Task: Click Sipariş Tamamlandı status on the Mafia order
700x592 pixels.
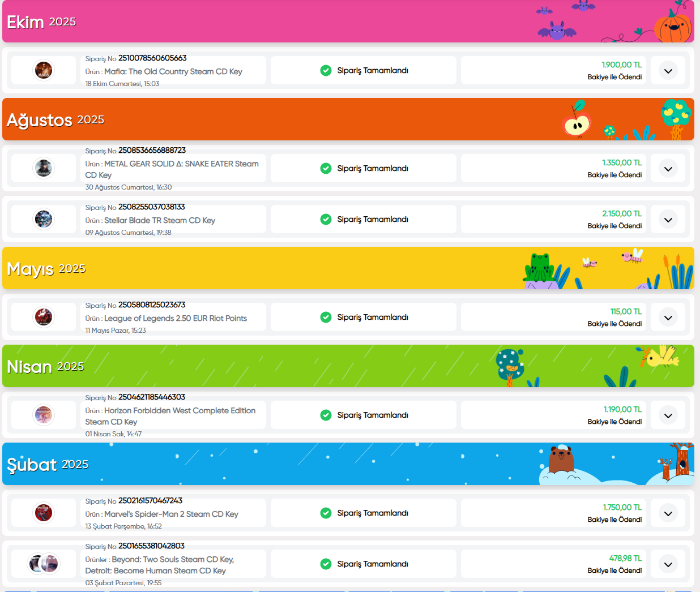Action: pyautogui.click(x=373, y=71)
